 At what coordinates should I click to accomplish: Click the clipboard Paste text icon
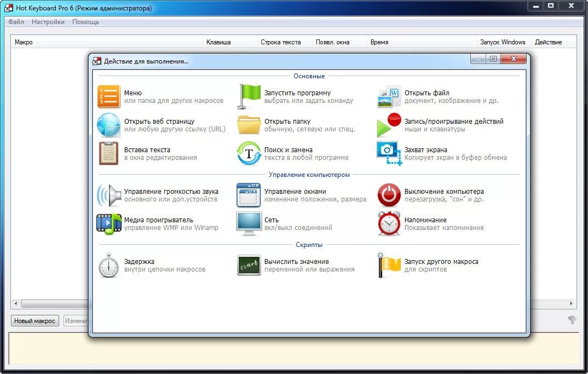[x=109, y=153]
